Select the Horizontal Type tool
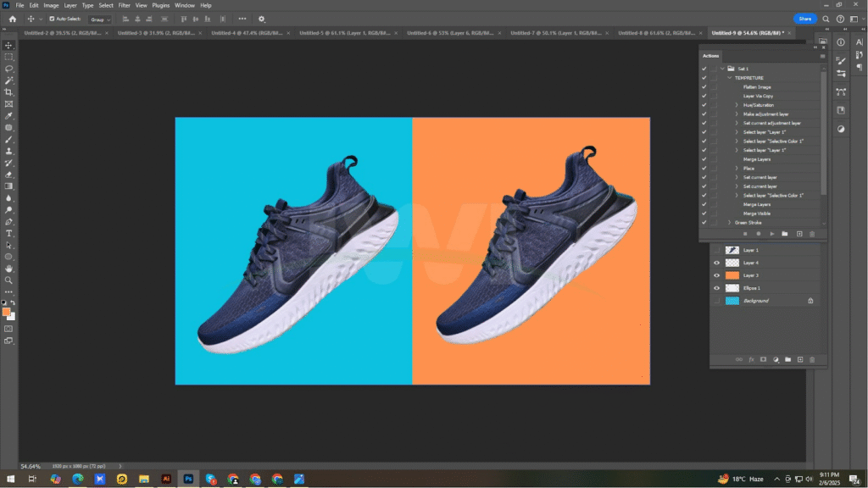868x488 pixels. click(x=8, y=234)
